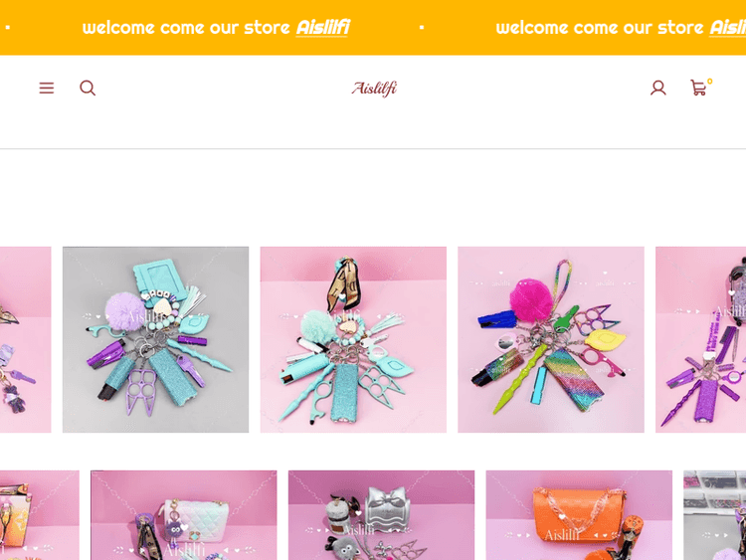Image resolution: width=746 pixels, height=560 pixels.
Task: Click the welcome come our store text
Action: click(x=186, y=28)
